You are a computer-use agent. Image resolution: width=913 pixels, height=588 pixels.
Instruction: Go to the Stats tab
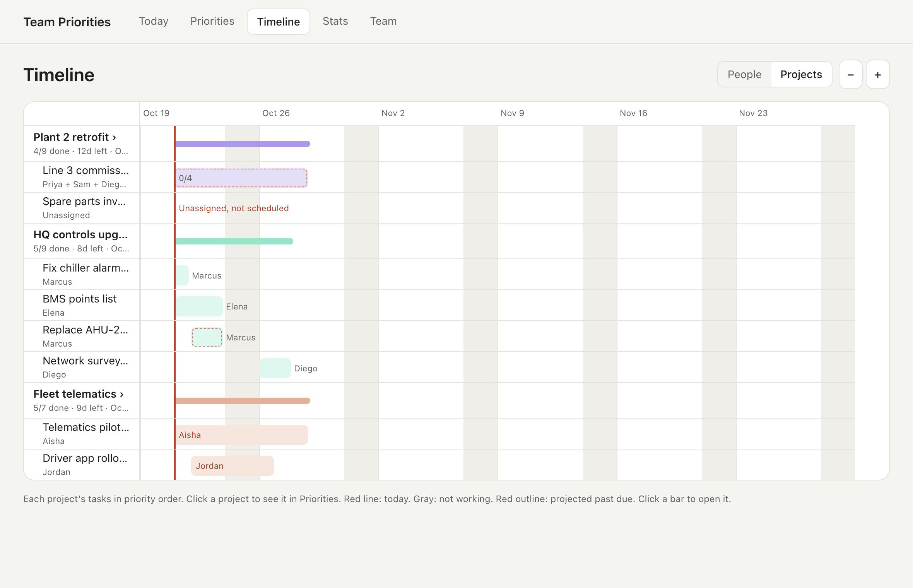pyautogui.click(x=335, y=21)
